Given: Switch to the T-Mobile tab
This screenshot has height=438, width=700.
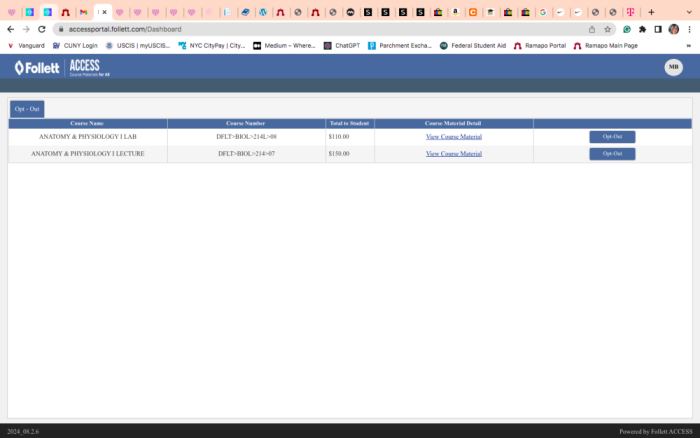Looking at the screenshot, I should pyautogui.click(x=630, y=12).
